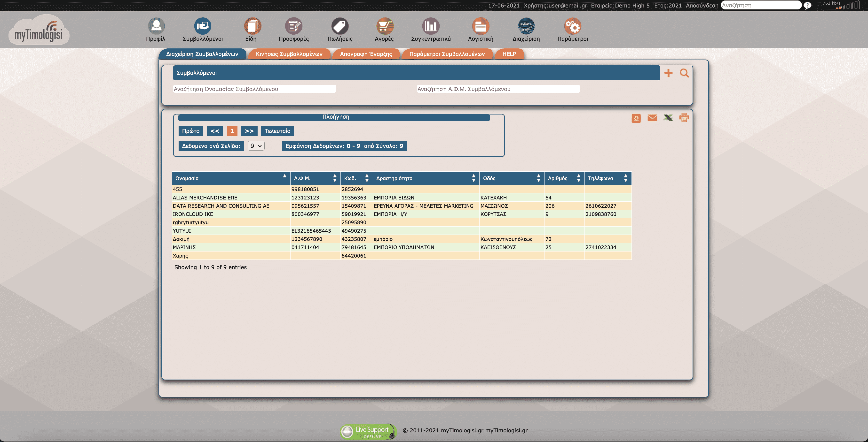Click the email envelope icon
Viewport: 868px width, 442px height.
(652, 118)
